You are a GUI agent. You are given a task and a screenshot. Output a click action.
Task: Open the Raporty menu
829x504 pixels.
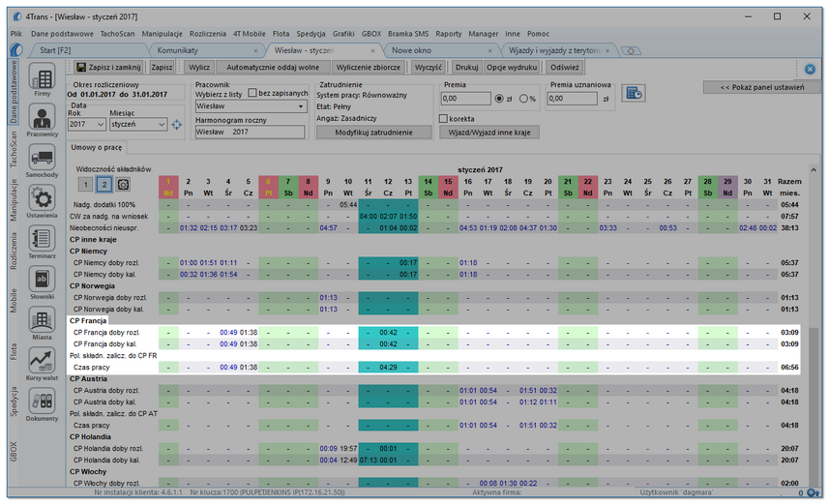[x=448, y=34]
